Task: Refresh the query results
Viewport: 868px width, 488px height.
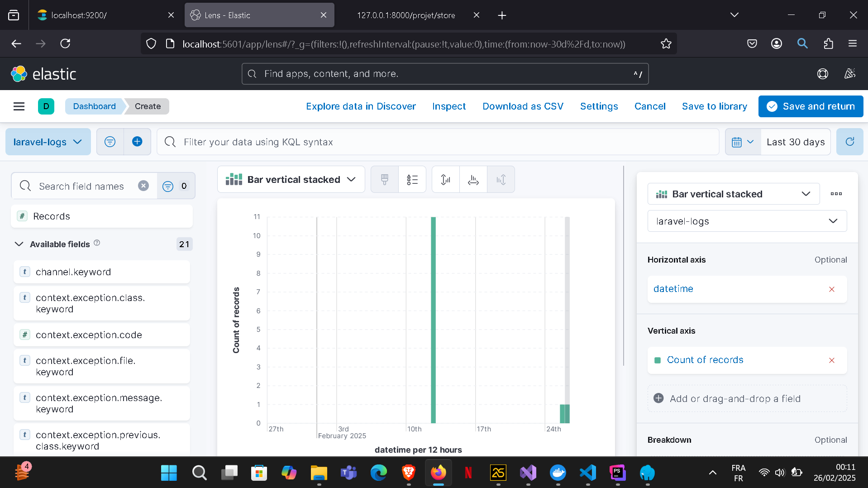Action: click(x=850, y=142)
